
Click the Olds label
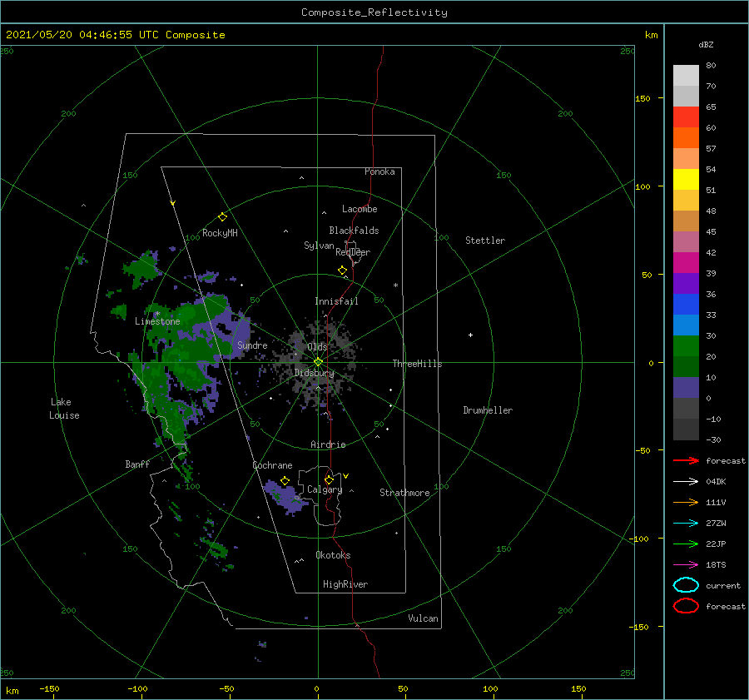pos(317,347)
